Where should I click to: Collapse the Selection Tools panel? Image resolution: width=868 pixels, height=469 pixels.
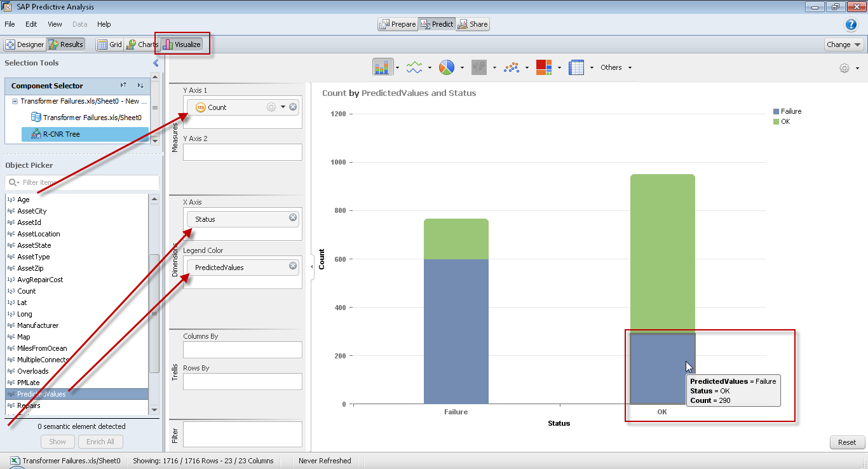[156, 63]
